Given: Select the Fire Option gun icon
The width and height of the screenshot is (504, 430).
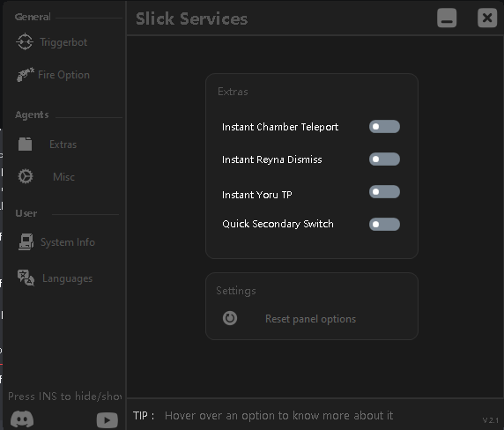Looking at the screenshot, I should click(25, 75).
